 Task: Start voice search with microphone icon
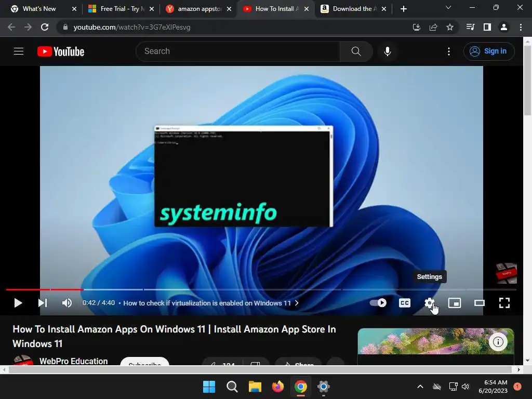pos(387,51)
